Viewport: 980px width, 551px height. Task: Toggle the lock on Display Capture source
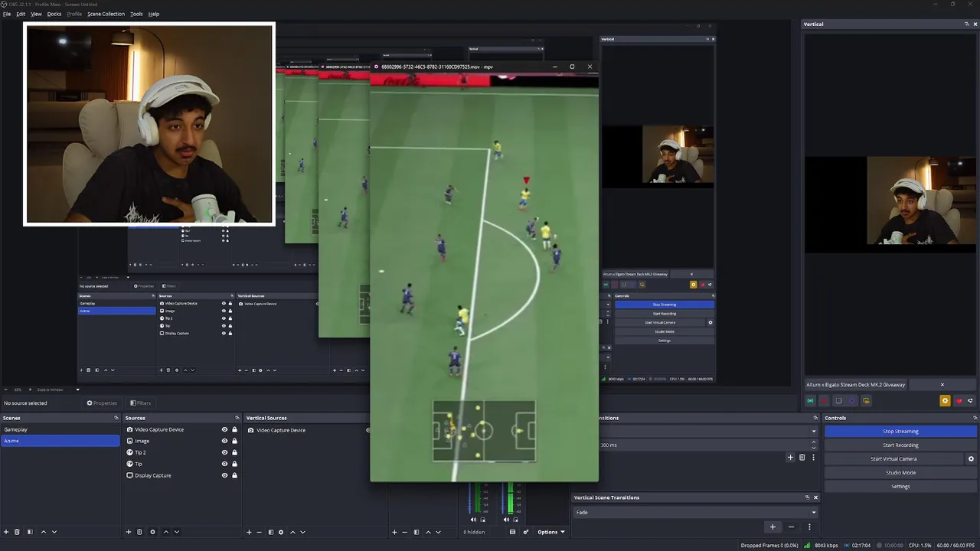click(x=234, y=475)
